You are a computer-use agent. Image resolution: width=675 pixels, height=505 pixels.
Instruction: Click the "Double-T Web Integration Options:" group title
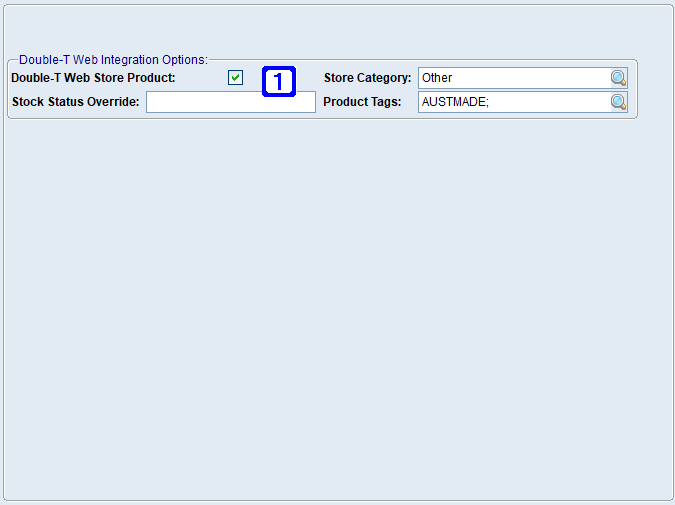[x=113, y=60]
